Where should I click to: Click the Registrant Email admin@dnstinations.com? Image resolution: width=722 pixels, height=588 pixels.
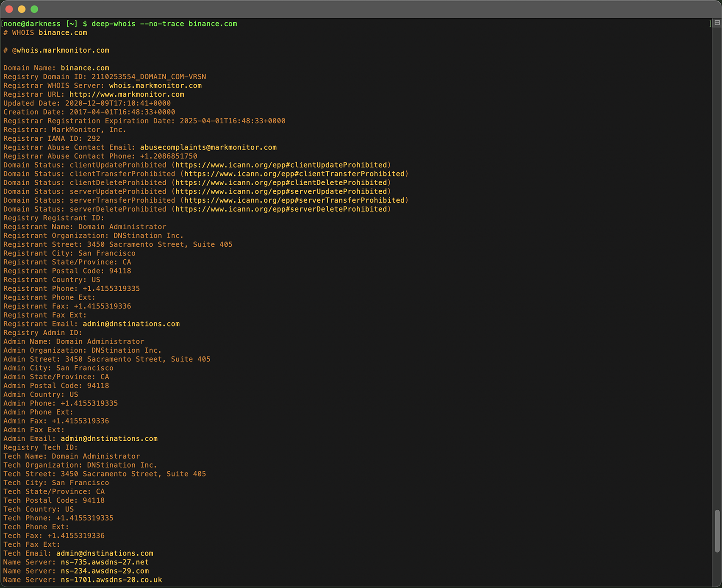pyautogui.click(x=131, y=324)
